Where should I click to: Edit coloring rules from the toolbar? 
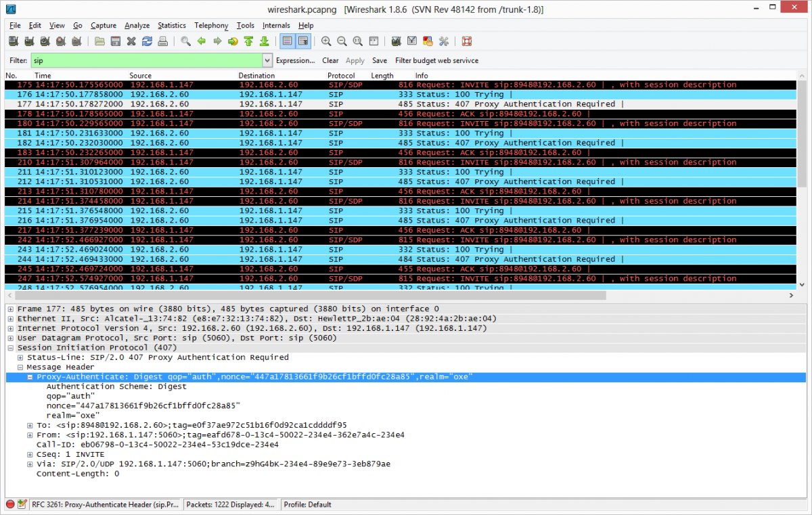(x=428, y=41)
